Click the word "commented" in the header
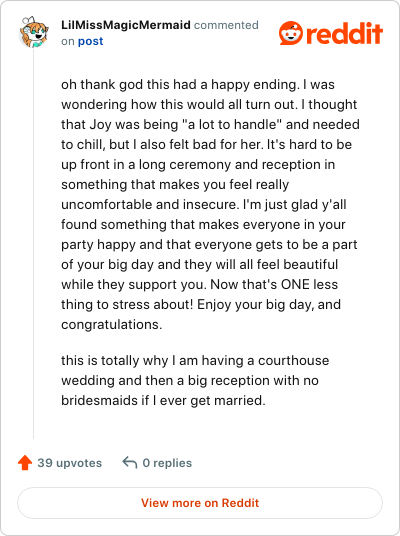 coord(226,25)
